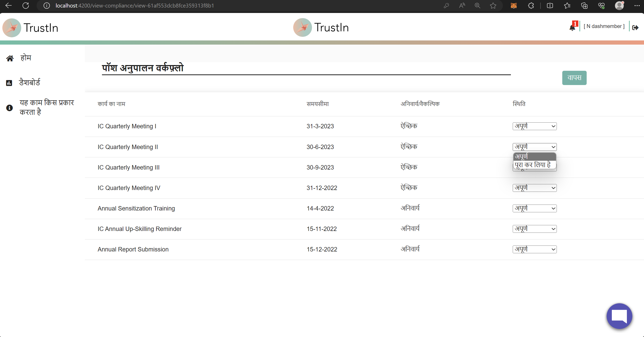Screen dimensions: 644x337
Task: Open the browser extensions puzzle icon
Action: [x=531, y=5]
